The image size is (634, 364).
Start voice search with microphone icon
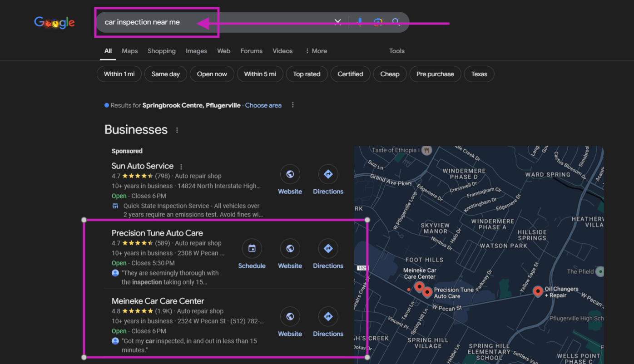coord(360,22)
